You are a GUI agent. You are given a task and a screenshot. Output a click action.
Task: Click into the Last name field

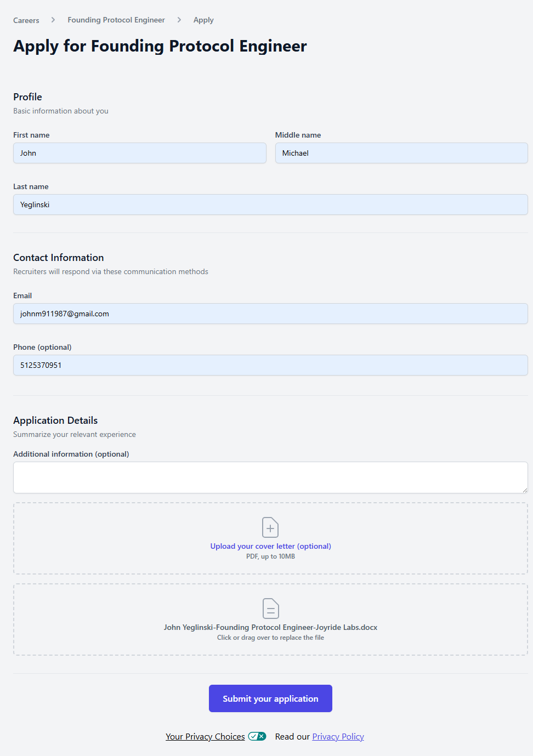pyautogui.click(x=270, y=204)
